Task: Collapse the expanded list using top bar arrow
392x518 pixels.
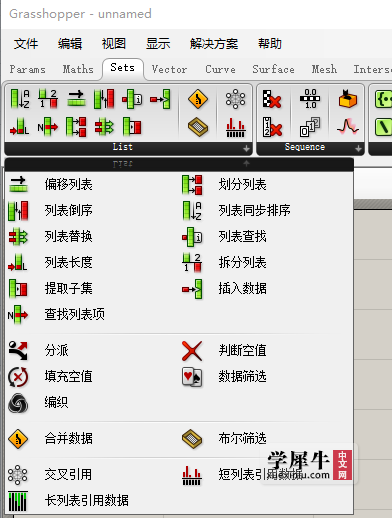Action: coord(246,163)
